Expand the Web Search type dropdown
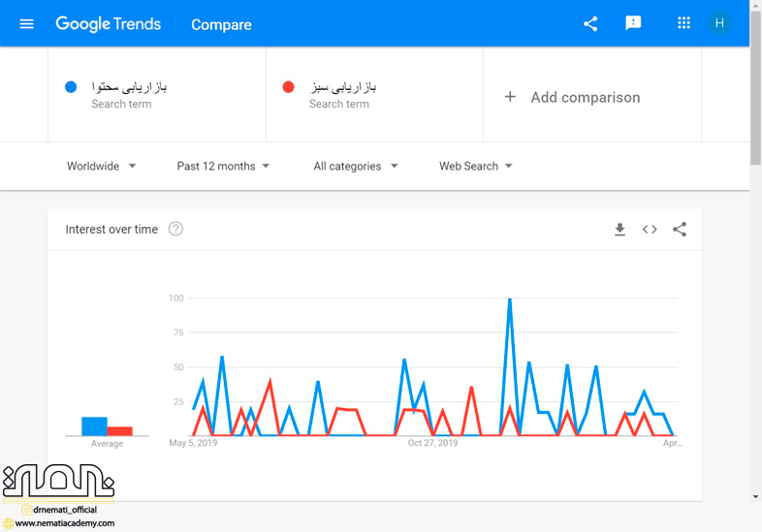This screenshot has height=532, width=762. [475, 166]
